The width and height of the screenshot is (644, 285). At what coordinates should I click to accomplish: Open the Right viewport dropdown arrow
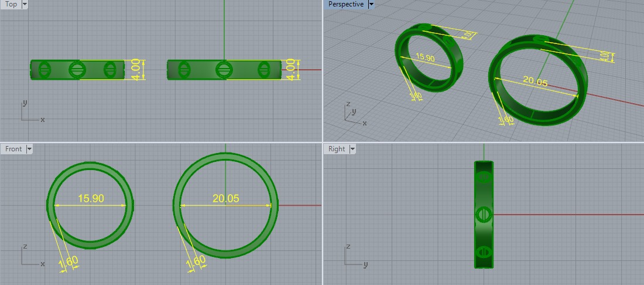point(352,150)
